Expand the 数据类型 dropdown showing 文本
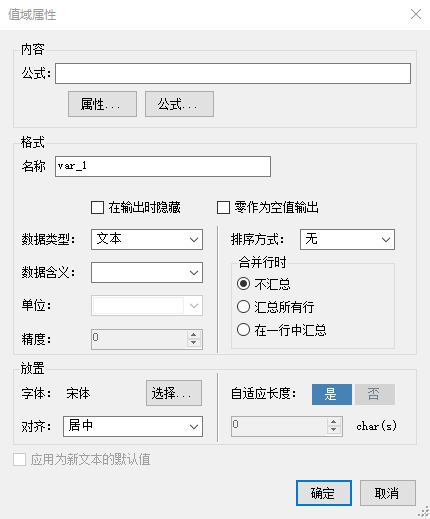The image size is (430, 519). (x=147, y=239)
